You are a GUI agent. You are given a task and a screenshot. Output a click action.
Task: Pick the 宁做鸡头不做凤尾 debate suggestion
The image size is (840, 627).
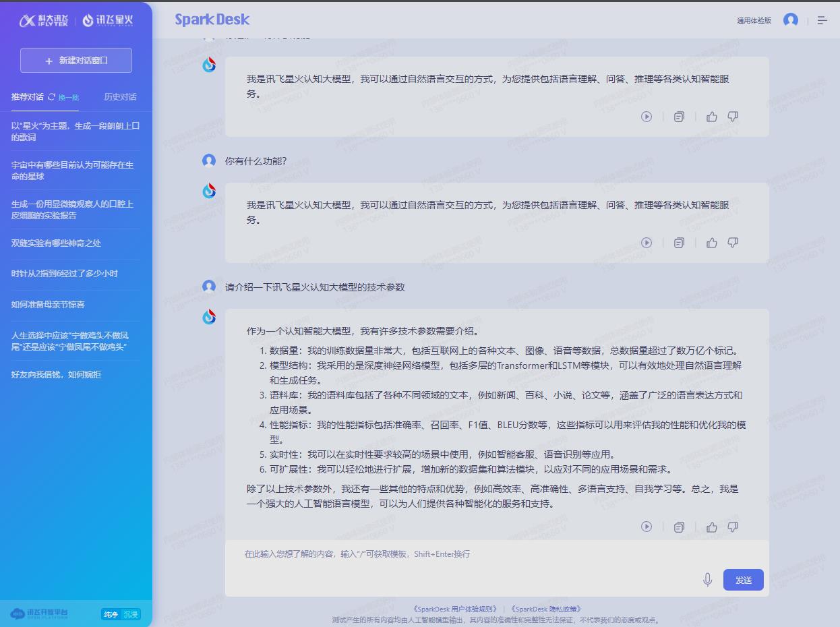coord(76,341)
